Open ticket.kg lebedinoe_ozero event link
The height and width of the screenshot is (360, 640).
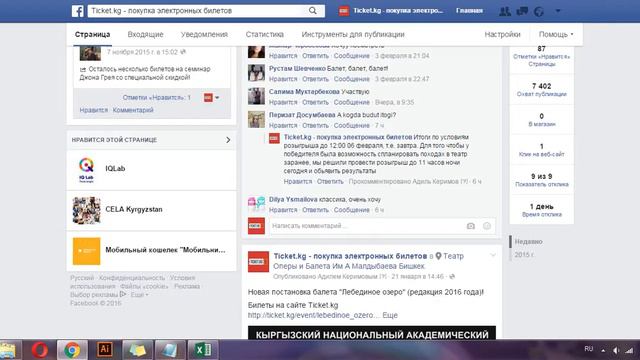(314, 315)
